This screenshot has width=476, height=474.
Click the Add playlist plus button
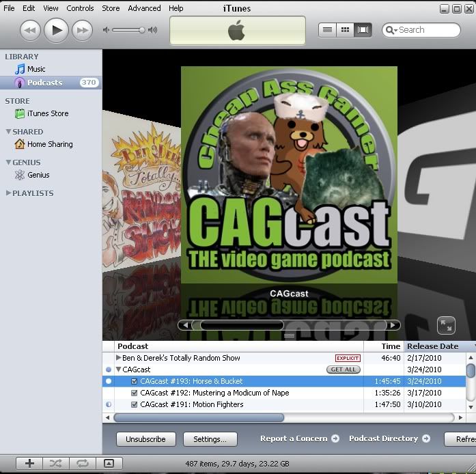[29, 463]
